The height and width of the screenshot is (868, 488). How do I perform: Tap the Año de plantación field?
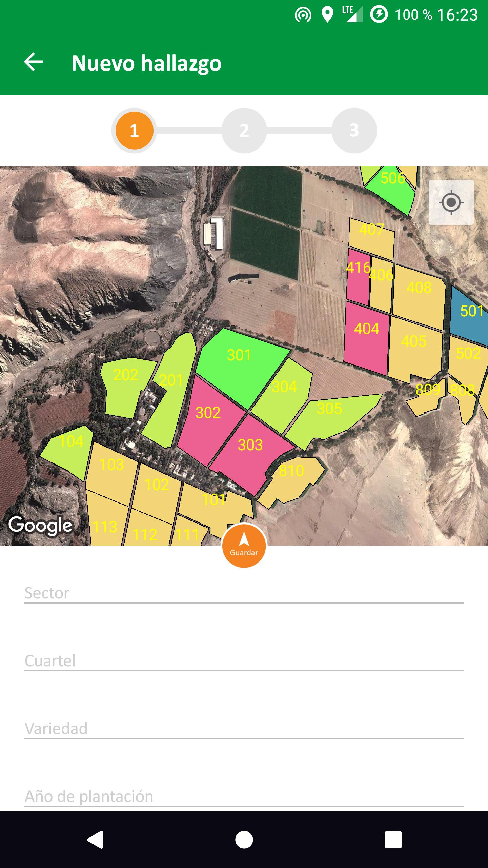click(244, 796)
